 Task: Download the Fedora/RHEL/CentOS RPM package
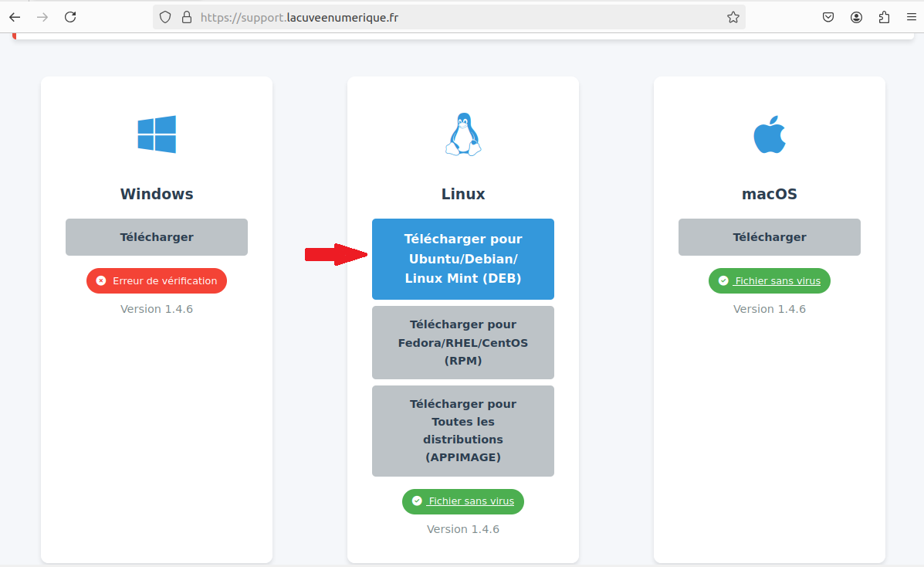[x=463, y=342]
